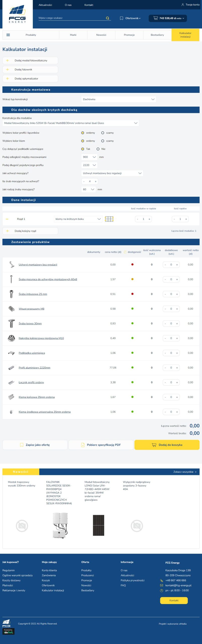The image size is (202, 644).
Task: Click the IdoSell powered-by badge
Action: click(x=8, y=631)
